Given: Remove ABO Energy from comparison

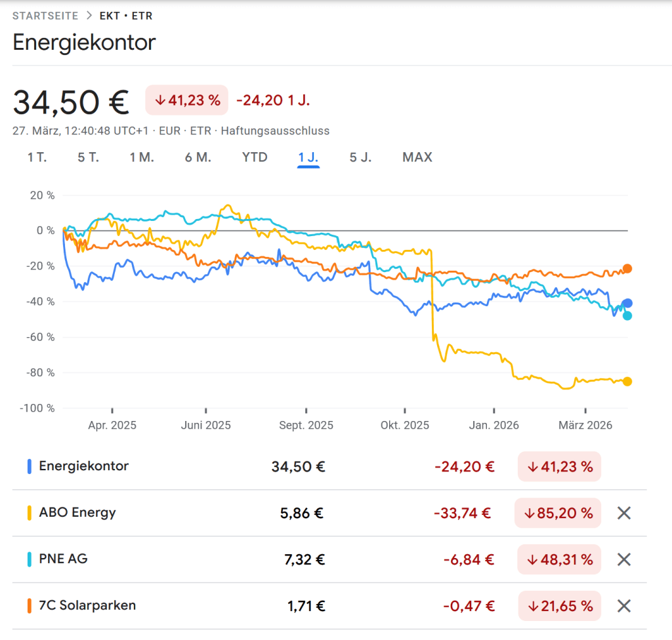Looking at the screenshot, I should tap(624, 513).
